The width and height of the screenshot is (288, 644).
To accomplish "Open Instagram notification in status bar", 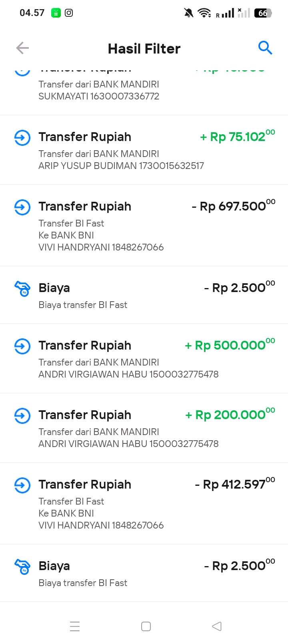I will pos(69,13).
